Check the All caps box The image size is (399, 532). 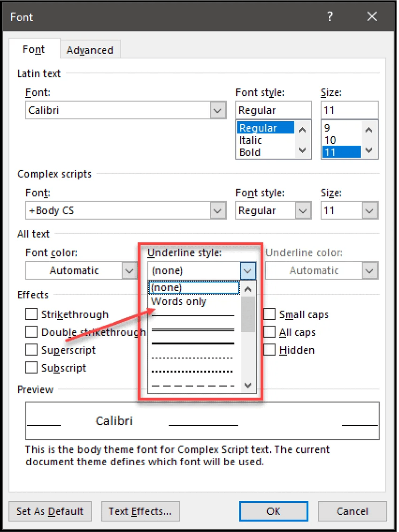(269, 332)
